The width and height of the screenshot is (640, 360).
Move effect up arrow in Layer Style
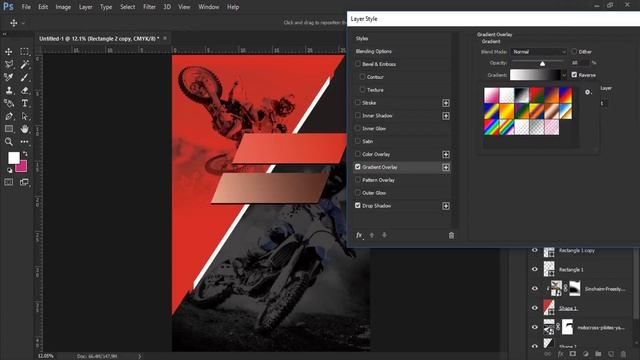point(372,236)
